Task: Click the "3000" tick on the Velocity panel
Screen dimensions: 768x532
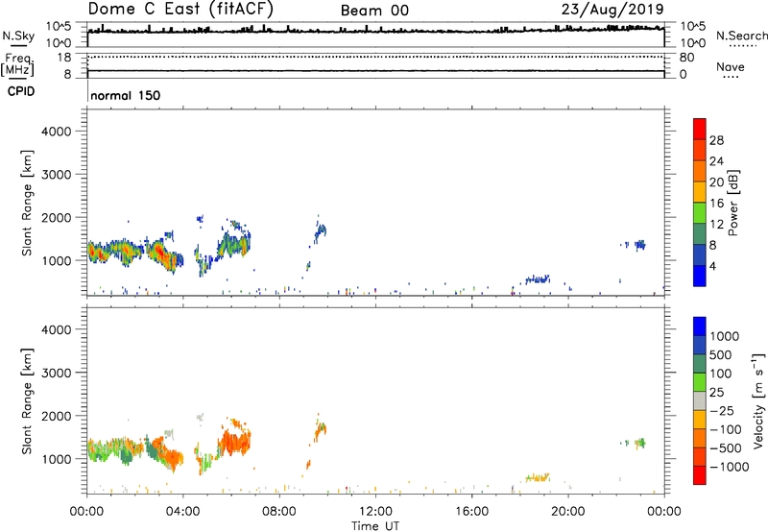Action: (x=57, y=373)
